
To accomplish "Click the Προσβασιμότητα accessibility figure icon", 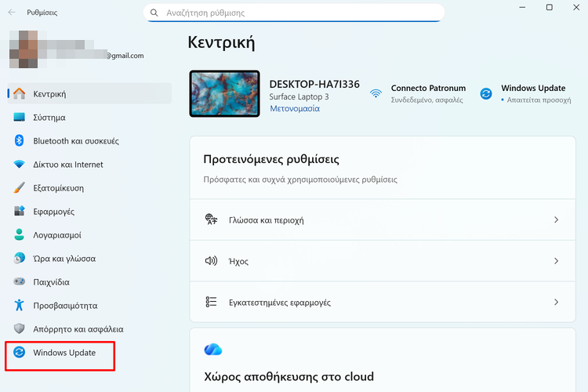I will click(20, 306).
